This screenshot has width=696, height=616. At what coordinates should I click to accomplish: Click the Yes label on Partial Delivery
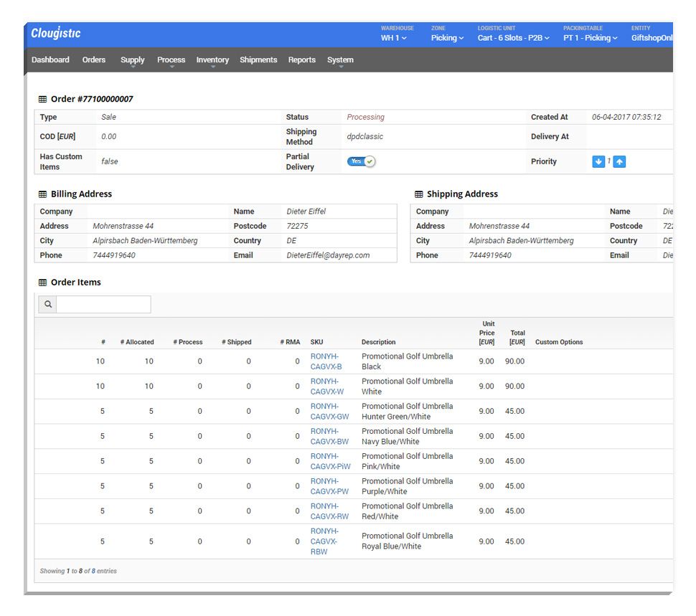click(355, 161)
